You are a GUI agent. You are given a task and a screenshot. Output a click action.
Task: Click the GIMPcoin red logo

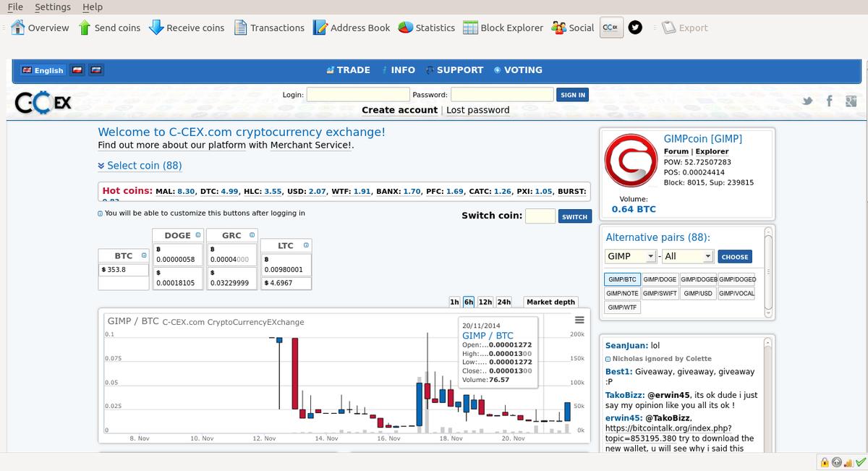click(x=630, y=162)
